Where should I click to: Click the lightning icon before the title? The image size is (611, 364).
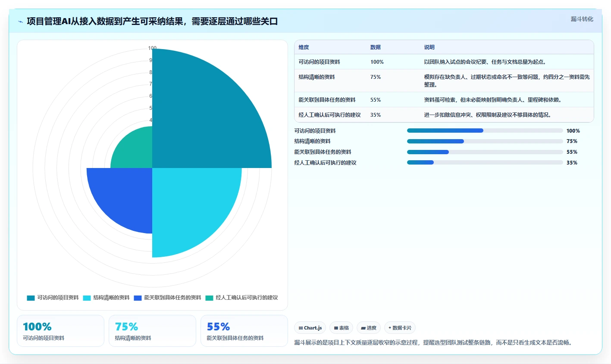pyautogui.click(x=20, y=22)
